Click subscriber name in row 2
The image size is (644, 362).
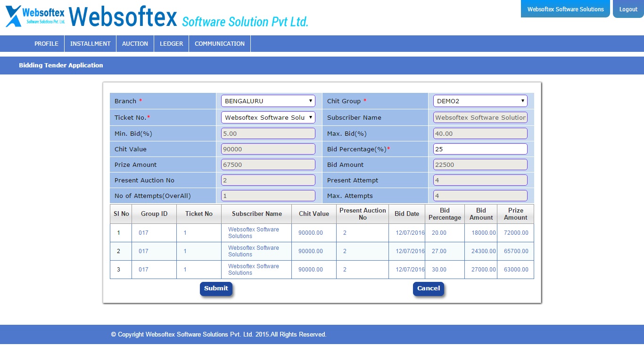click(254, 251)
